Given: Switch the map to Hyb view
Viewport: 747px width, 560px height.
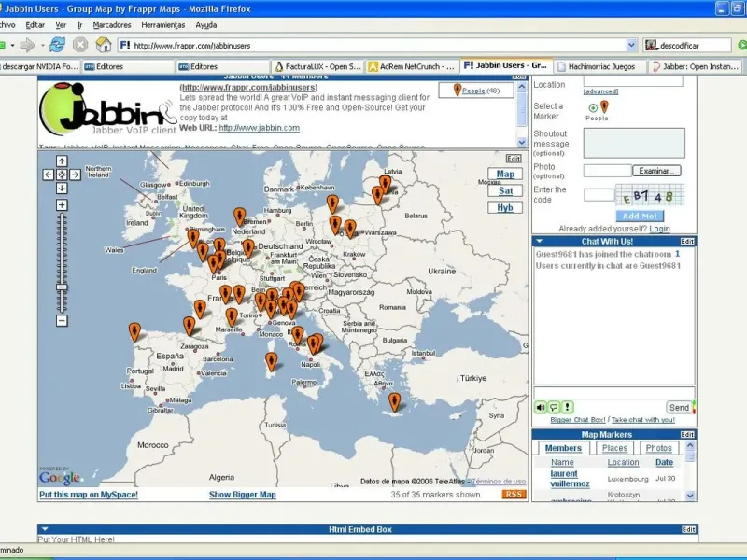Looking at the screenshot, I should pyautogui.click(x=505, y=207).
